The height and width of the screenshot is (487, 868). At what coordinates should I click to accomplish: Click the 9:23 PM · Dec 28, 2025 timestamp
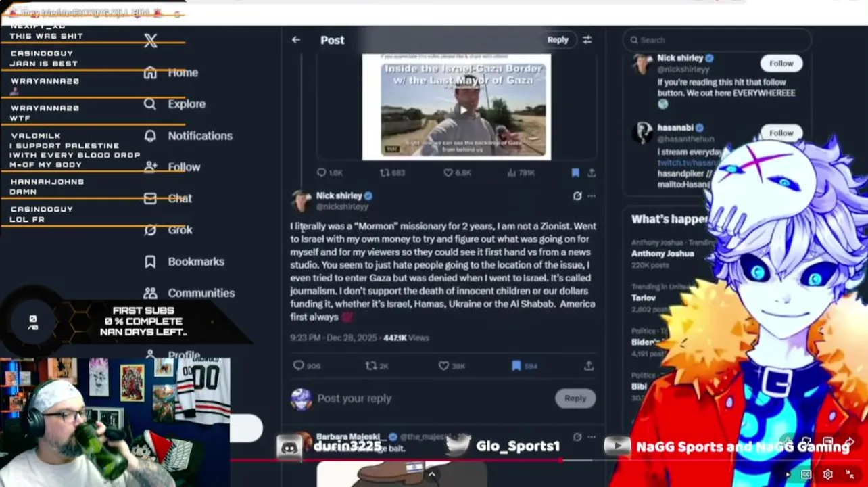click(x=334, y=338)
